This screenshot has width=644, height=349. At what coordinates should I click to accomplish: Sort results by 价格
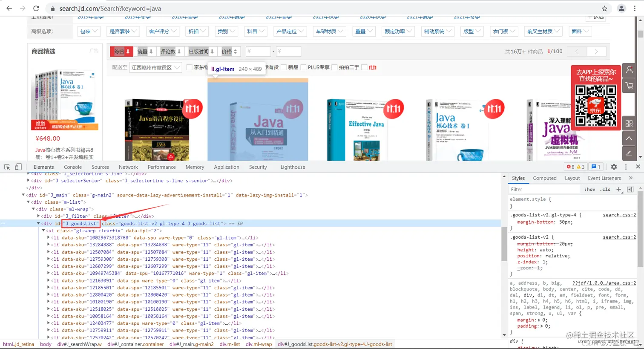tap(230, 52)
